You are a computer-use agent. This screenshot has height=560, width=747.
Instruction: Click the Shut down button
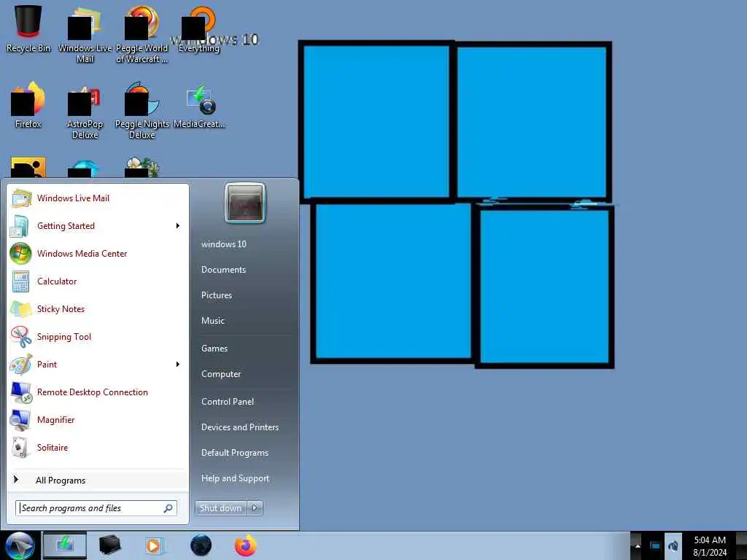pyautogui.click(x=220, y=508)
